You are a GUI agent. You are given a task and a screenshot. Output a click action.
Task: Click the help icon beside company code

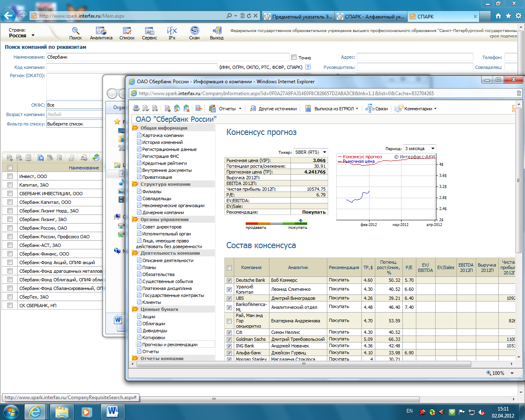point(308,67)
